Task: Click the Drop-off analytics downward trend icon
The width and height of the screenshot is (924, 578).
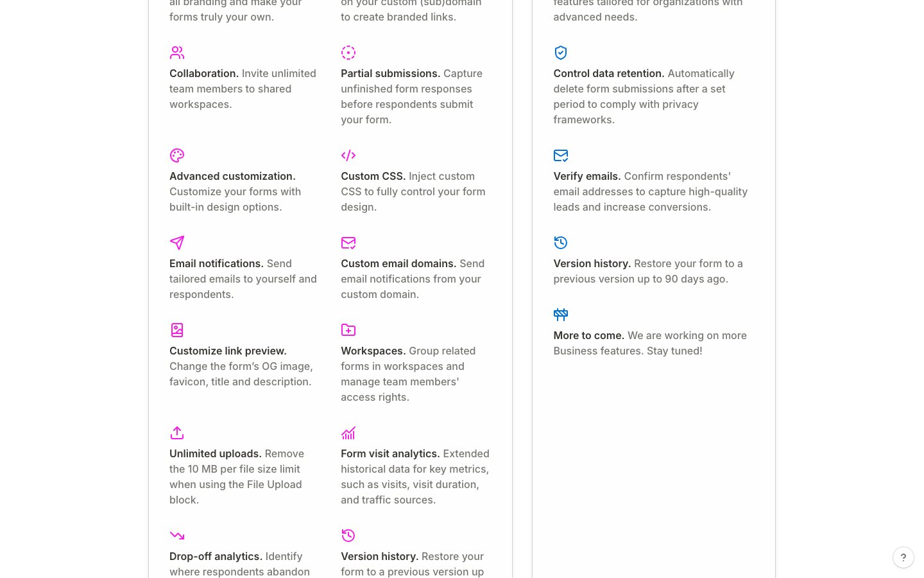Action: click(x=177, y=536)
